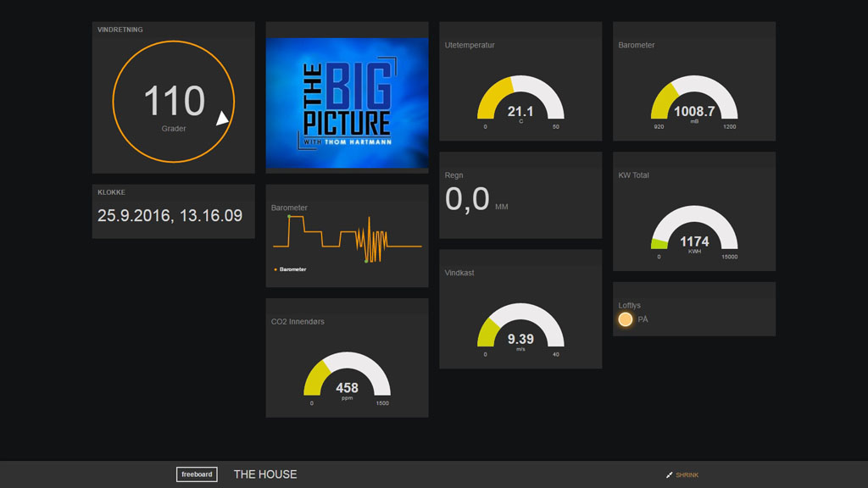868x488 pixels.
Task: Click the 110 Grader compass value
Action: pyautogui.click(x=174, y=108)
